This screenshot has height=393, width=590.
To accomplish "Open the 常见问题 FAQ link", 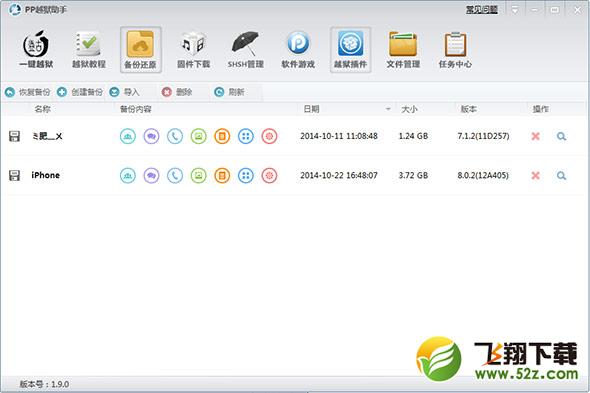I will [482, 10].
